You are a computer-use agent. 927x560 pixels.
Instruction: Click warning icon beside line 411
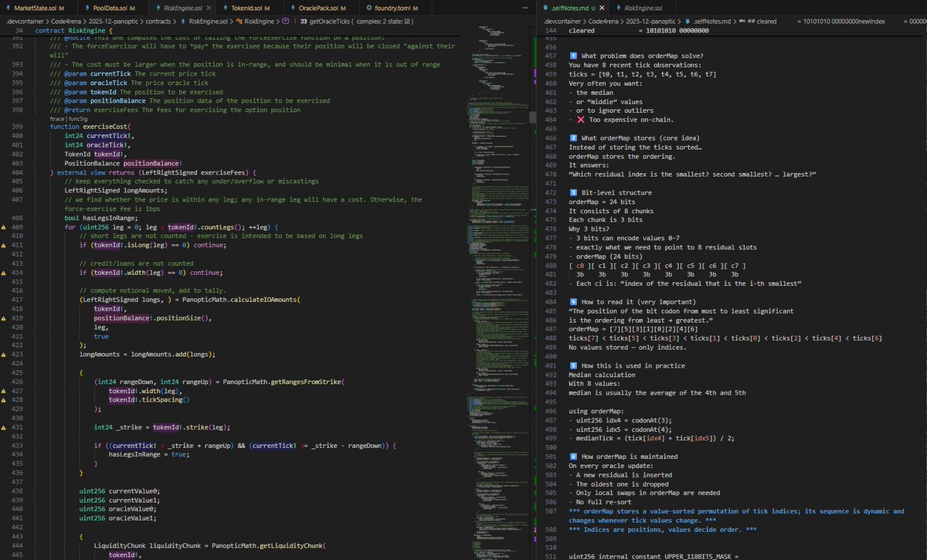pos(4,245)
